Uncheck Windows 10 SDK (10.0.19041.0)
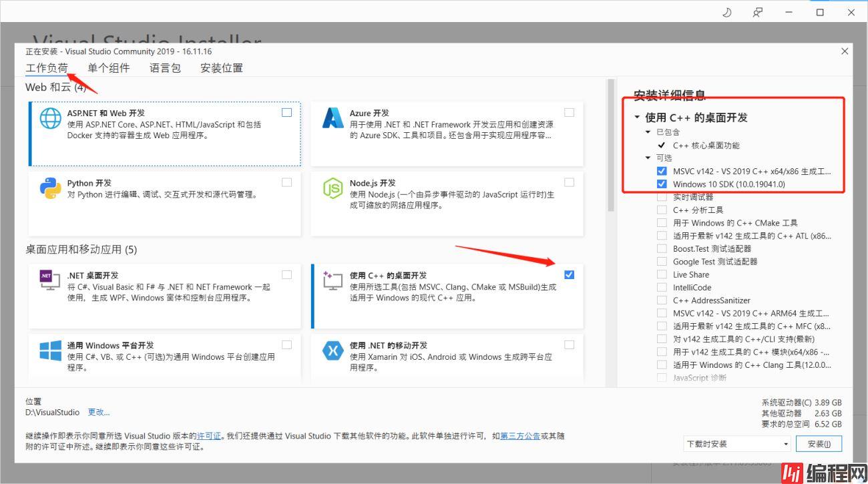 tap(662, 184)
